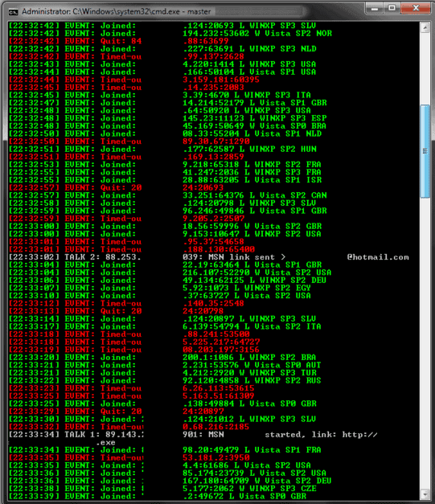Image resolution: width=435 pixels, height=504 pixels.
Task: Click the red address "89.30.67:1290"
Action: point(216,141)
